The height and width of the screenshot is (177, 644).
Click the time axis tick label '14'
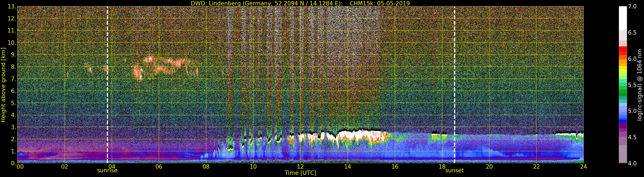coord(347,167)
